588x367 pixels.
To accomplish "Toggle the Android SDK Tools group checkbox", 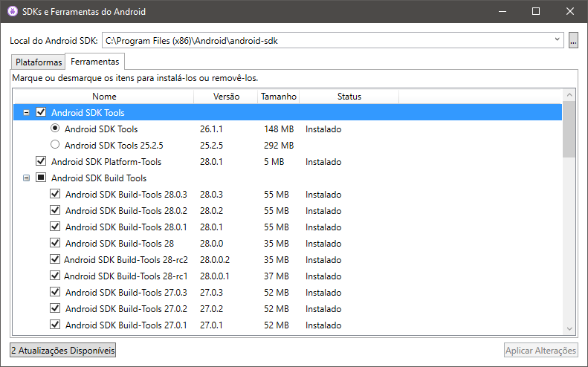I will 41,112.
